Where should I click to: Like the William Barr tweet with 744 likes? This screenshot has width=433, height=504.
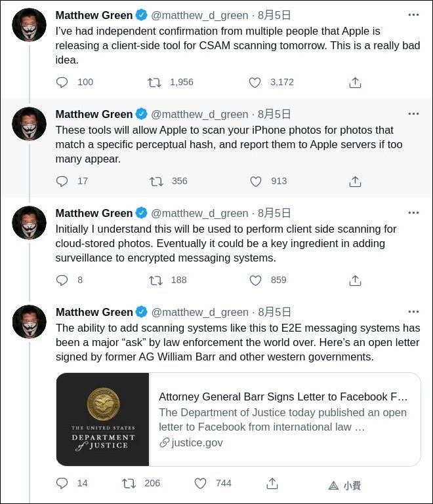[200, 484]
